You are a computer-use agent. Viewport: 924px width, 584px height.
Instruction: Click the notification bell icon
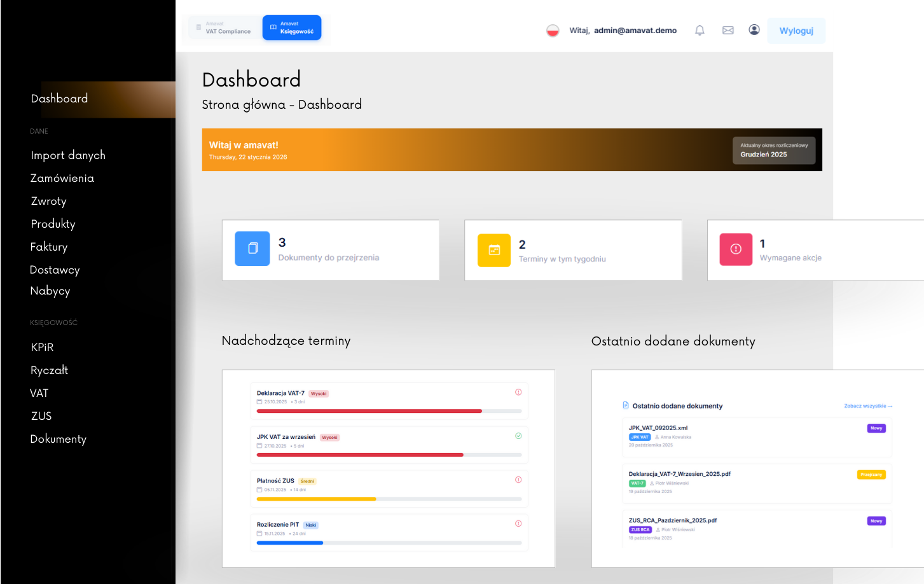pos(700,30)
